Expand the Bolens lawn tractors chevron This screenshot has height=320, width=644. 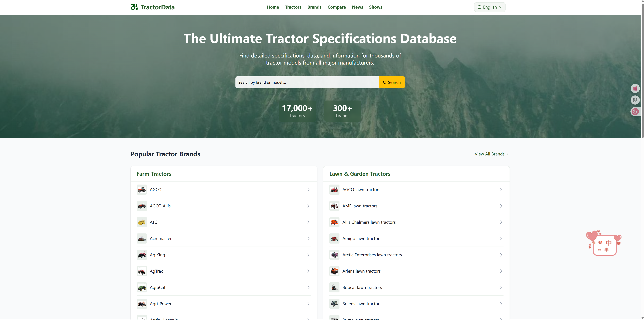pos(501,304)
